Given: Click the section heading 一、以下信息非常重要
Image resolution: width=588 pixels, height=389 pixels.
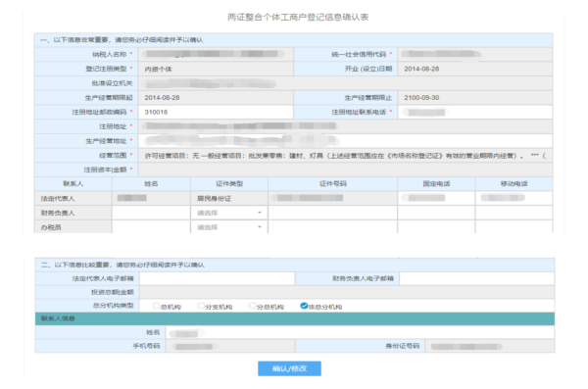Looking at the screenshot, I should pyautogui.click(x=122, y=40).
